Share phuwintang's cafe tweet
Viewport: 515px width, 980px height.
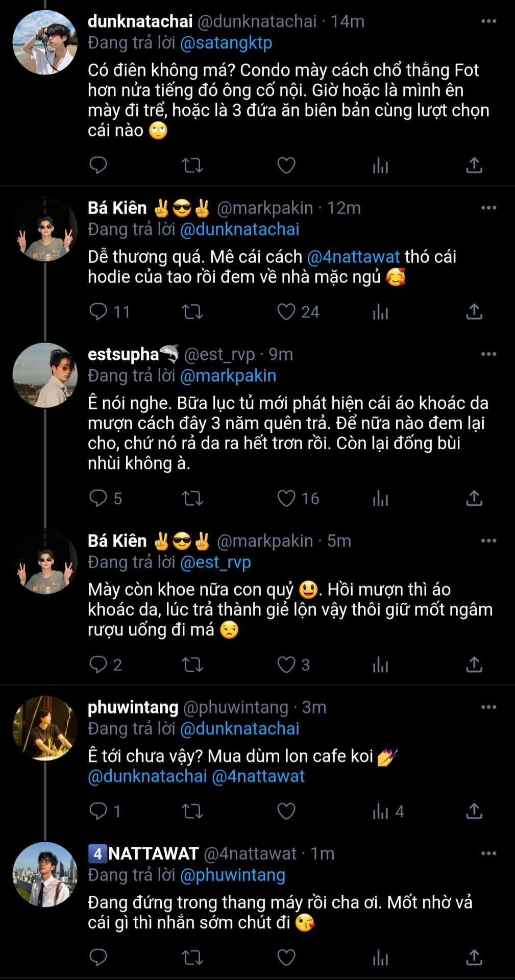(x=474, y=811)
